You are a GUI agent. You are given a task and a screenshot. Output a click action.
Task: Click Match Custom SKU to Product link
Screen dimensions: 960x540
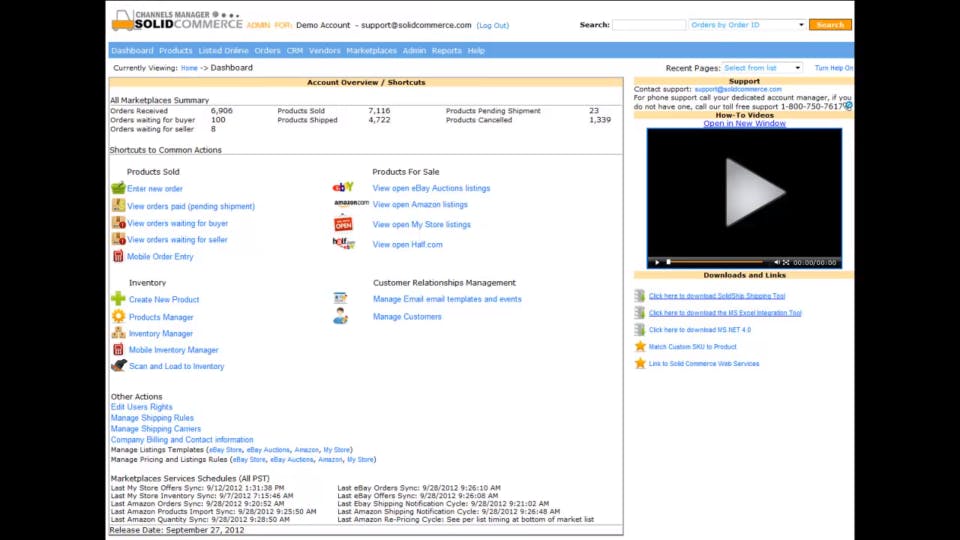[692, 347]
